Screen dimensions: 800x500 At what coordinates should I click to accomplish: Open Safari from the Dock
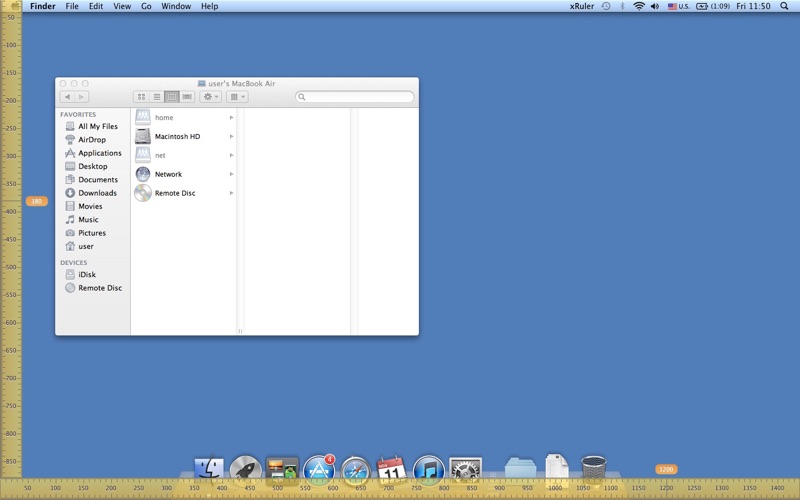356,470
